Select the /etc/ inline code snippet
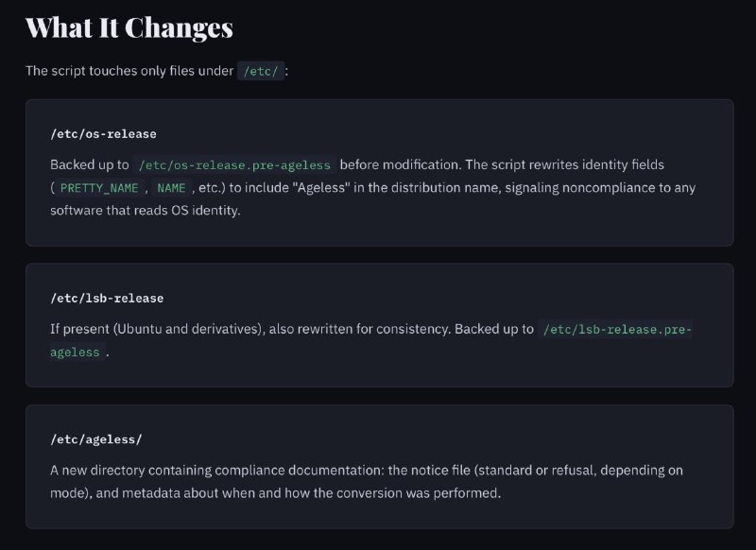 coord(261,71)
